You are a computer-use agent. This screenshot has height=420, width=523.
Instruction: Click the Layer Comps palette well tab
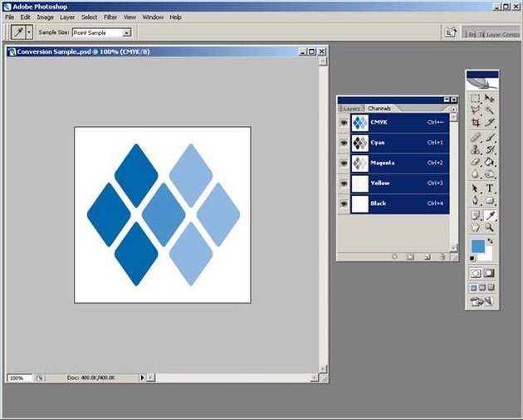(x=502, y=34)
